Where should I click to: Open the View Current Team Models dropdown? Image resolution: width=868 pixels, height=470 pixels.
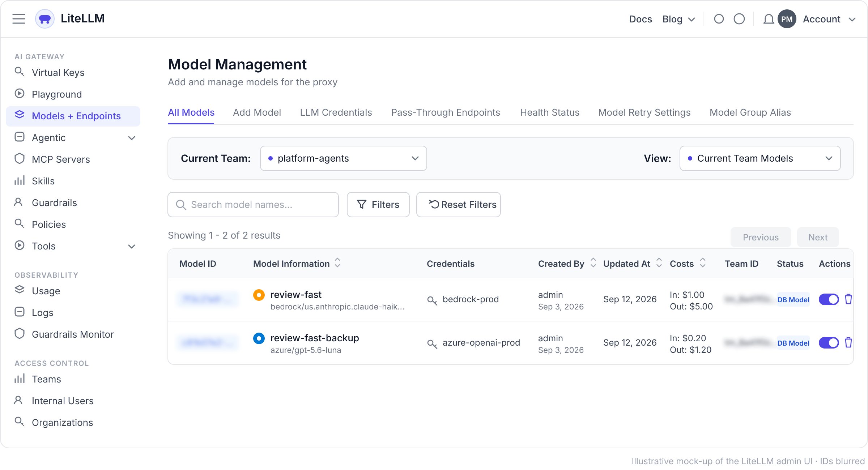[760, 158]
